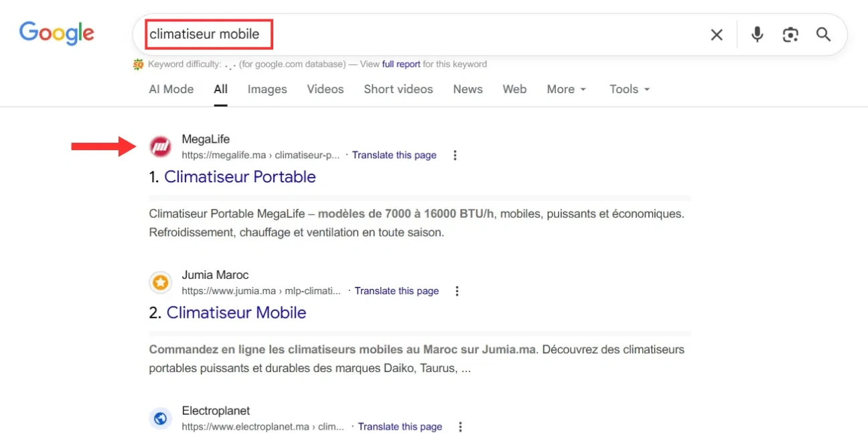Click the keyword difficulty SEO badge icon
The image size is (868, 433).
coord(137,64)
